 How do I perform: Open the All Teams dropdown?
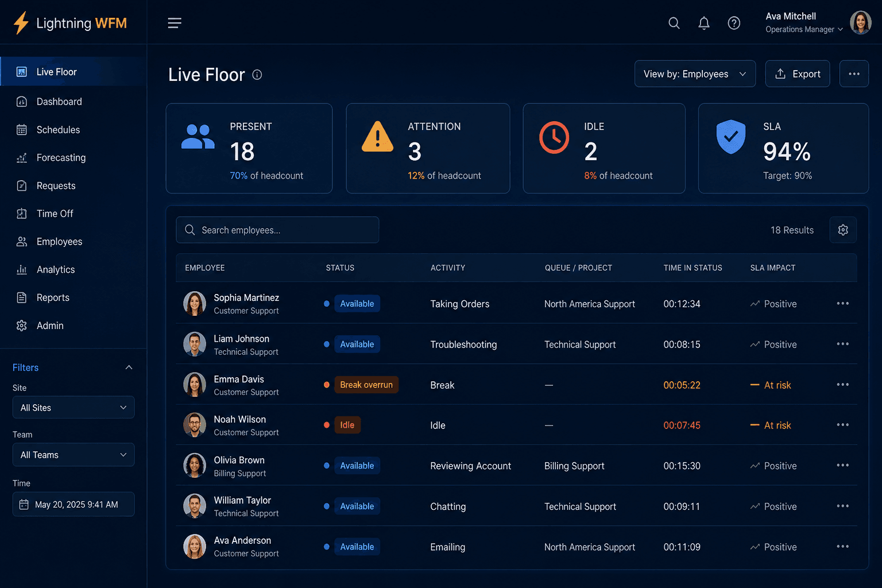[73, 455]
